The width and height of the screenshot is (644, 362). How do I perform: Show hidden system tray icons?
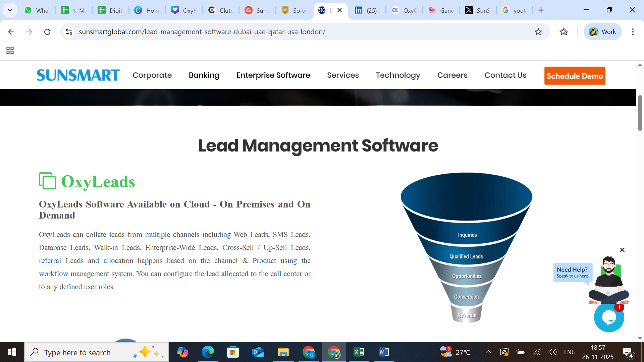[x=488, y=352]
